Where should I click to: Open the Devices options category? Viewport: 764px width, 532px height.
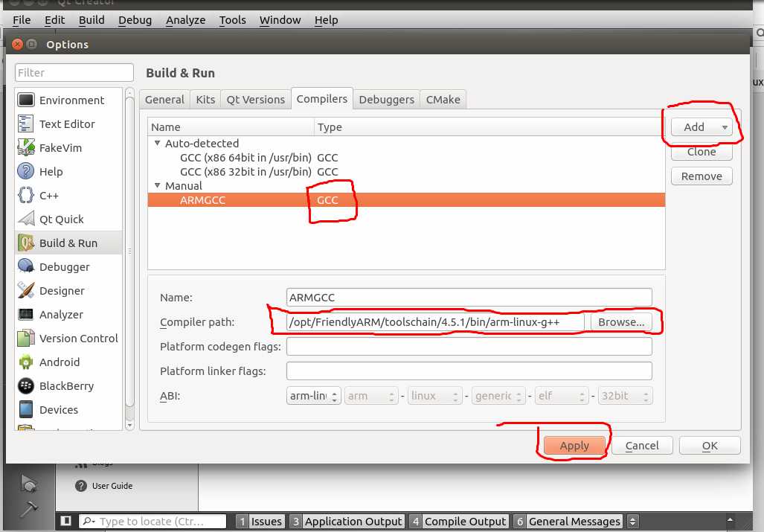tap(68, 410)
